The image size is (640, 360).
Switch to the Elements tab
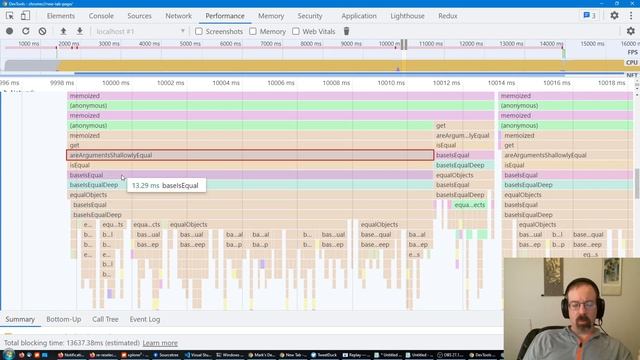60,16
